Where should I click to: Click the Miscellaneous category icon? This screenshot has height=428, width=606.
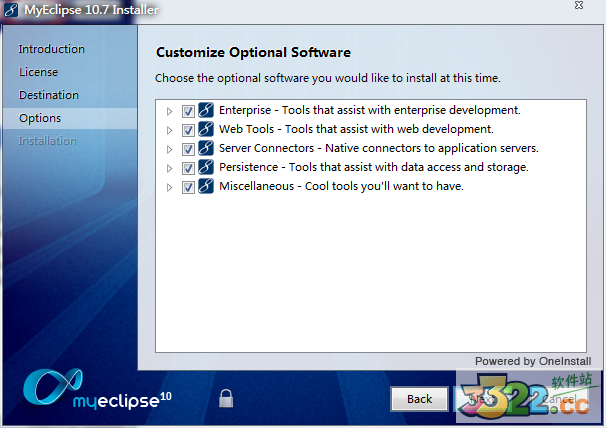(x=206, y=187)
